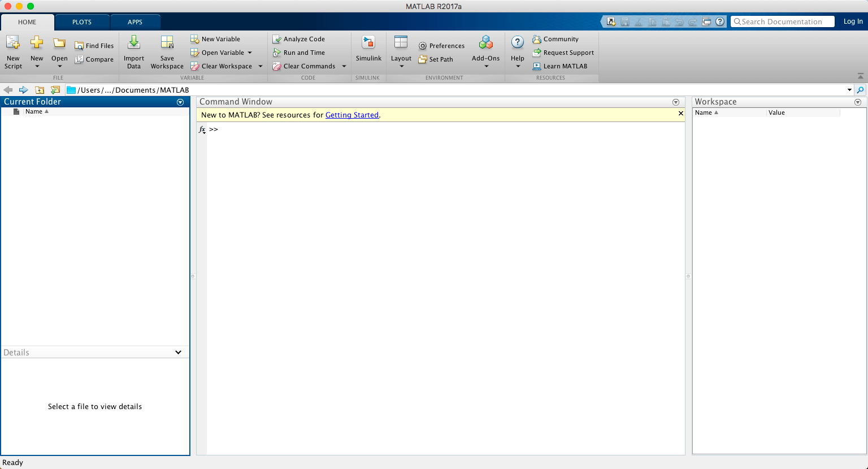
Task: Open Command Window actions menu
Action: (676, 102)
